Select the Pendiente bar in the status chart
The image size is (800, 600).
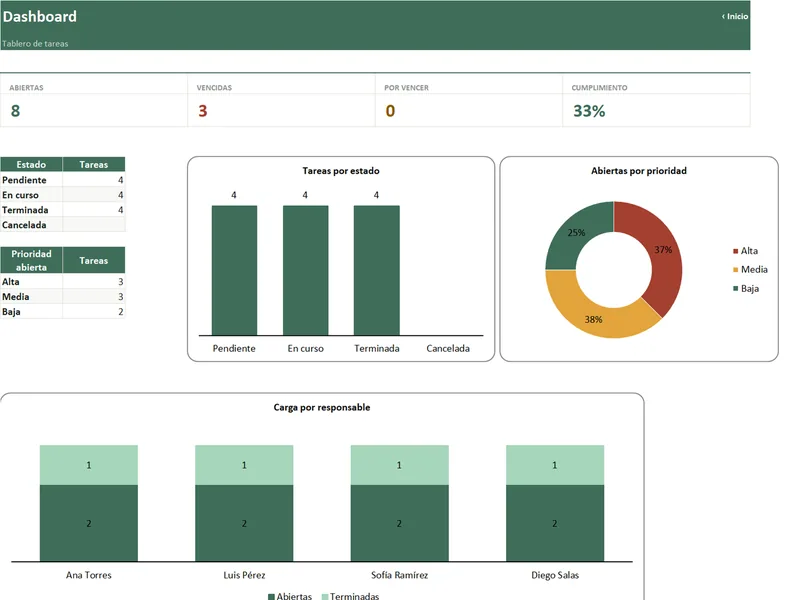click(x=234, y=270)
